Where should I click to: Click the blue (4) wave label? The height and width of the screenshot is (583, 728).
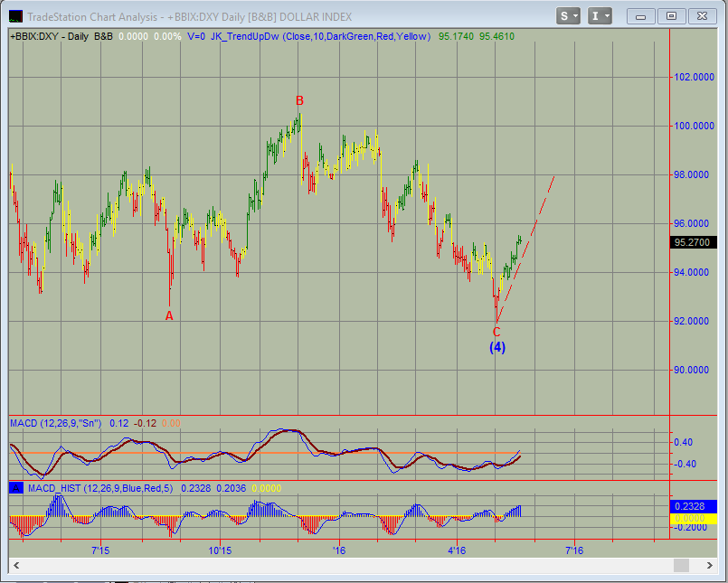[497, 347]
